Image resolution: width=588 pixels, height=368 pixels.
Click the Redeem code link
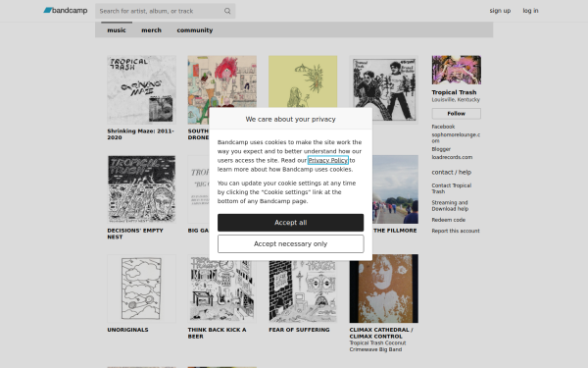point(448,220)
